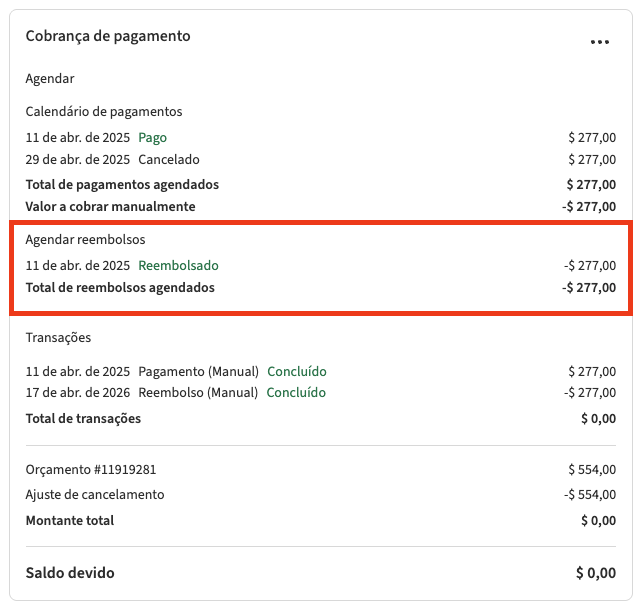This screenshot has height=610, width=643.
Task: Select the Calendário de pagamentos label
Action: [104, 112]
